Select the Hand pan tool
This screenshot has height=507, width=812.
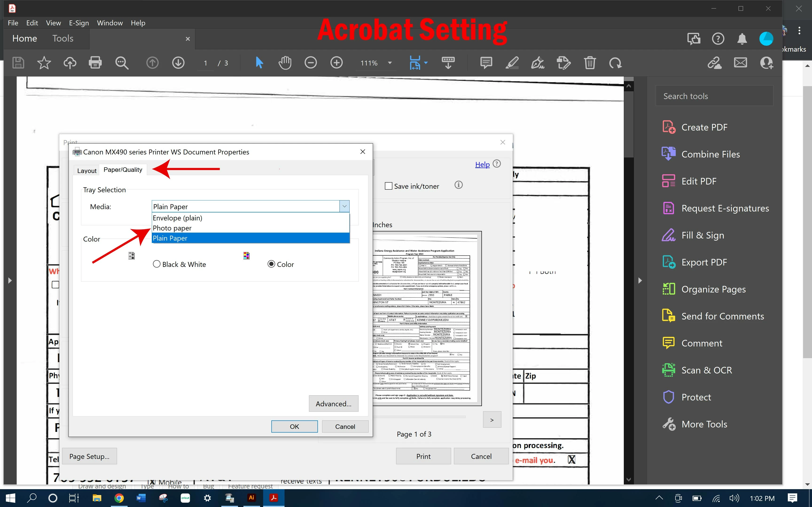pyautogui.click(x=285, y=63)
